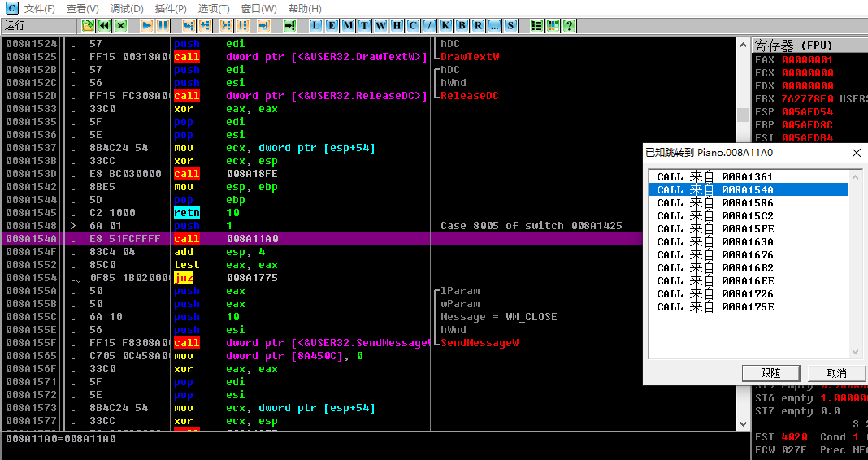Open Memory map (M button)
Image resolution: width=868 pixels, height=460 pixels.
coord(348,25)
